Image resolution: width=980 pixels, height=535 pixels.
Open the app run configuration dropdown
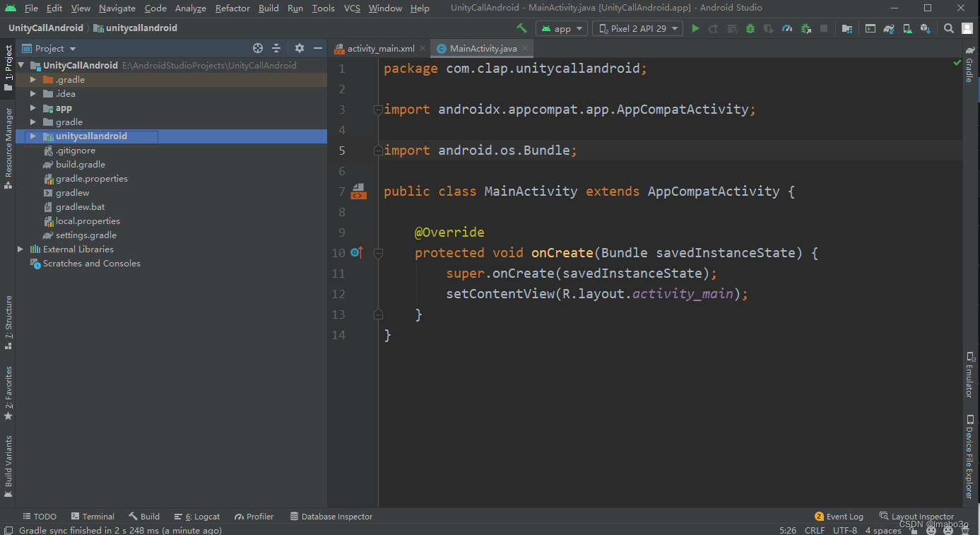point(562,29)
